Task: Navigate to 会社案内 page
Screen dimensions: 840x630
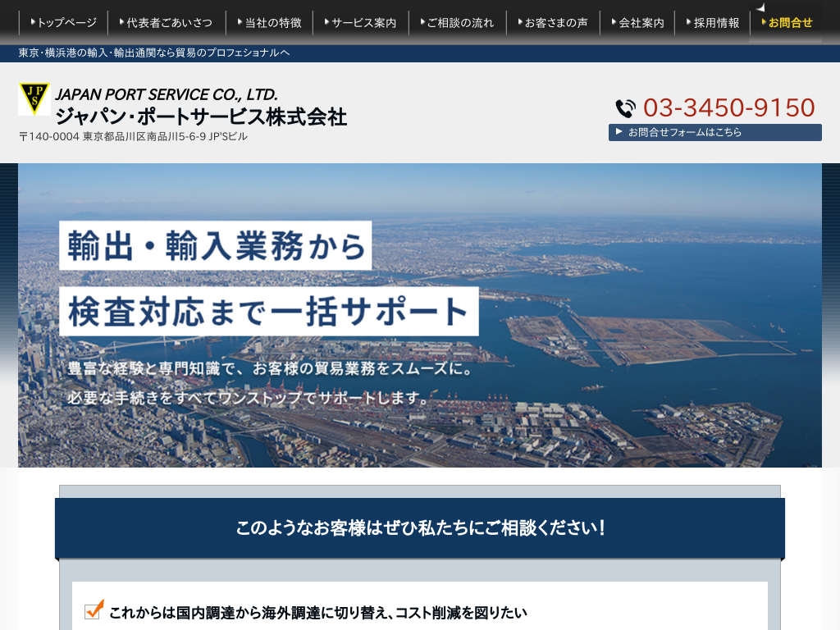Action: 637,23
